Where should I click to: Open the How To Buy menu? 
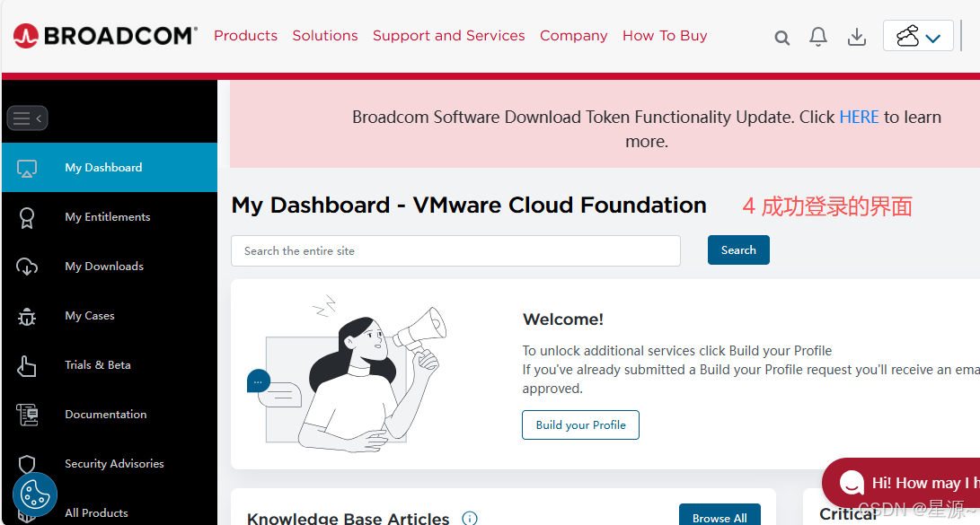pos(665,36)
